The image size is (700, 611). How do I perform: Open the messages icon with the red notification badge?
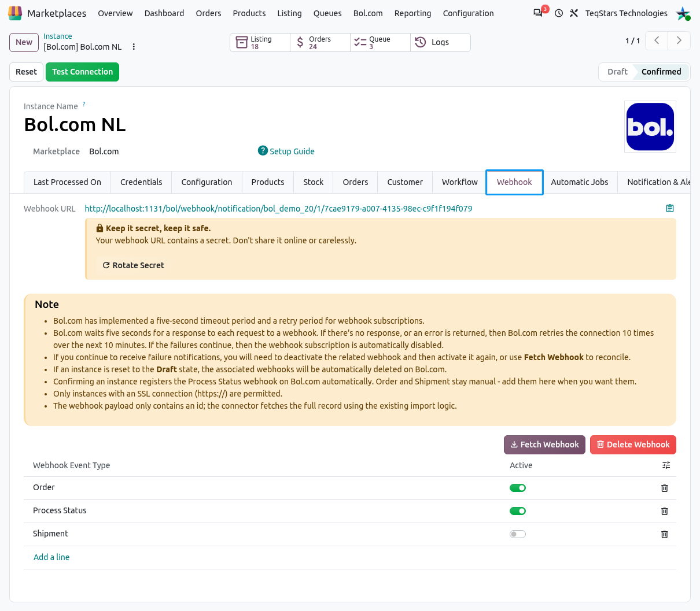click(538, 13)
